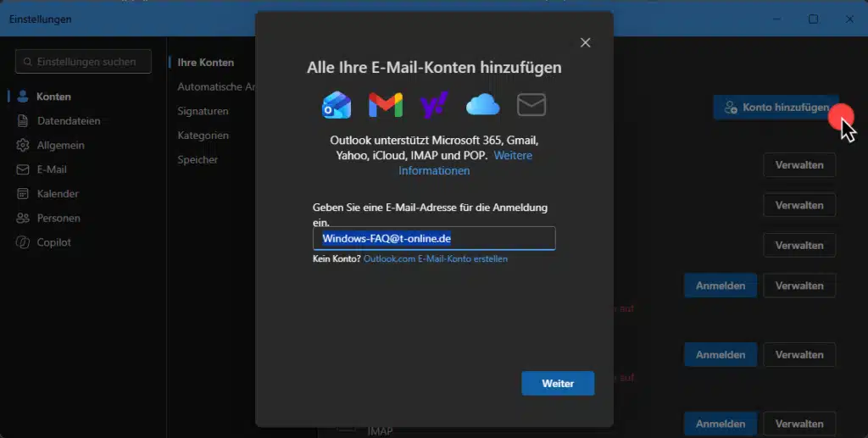Viewport: 868px width, 438px height.
Task: Click the second Verwalten button from top
Action: coord(799,205)
